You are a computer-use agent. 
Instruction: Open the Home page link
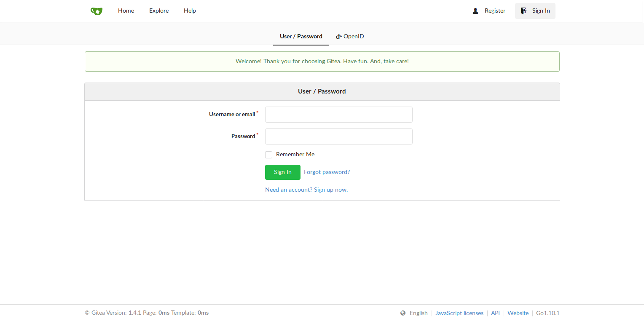coord(126,11)
